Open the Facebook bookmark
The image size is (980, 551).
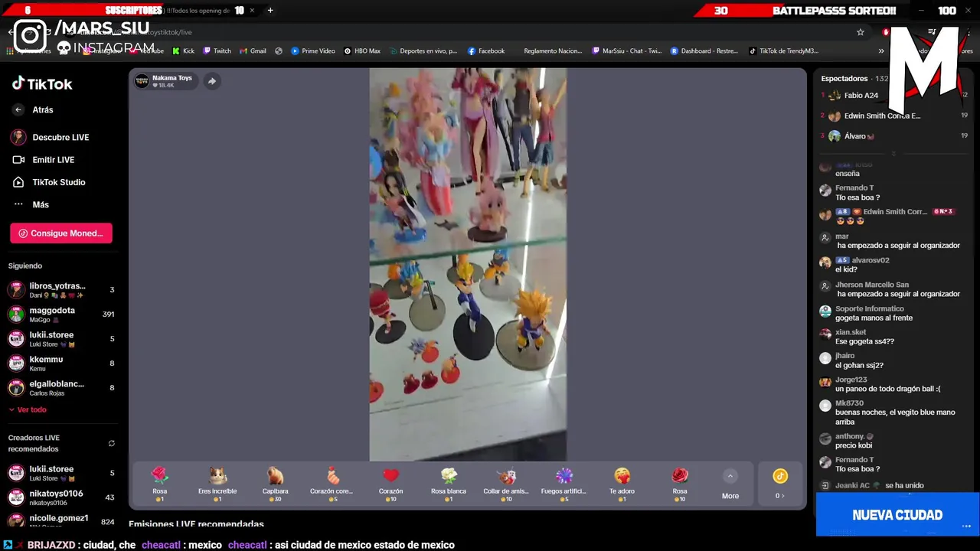(486, 51)
